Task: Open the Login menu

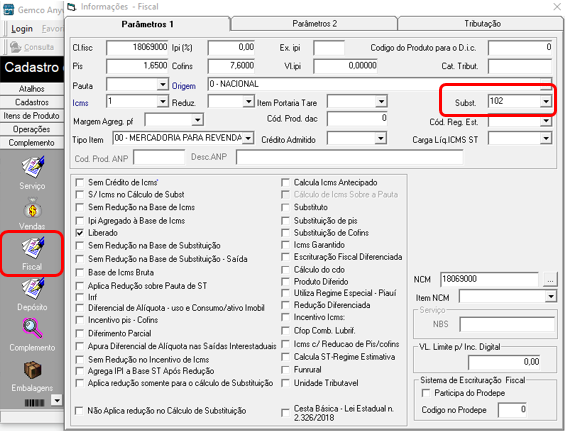Action: click(22, 29)
